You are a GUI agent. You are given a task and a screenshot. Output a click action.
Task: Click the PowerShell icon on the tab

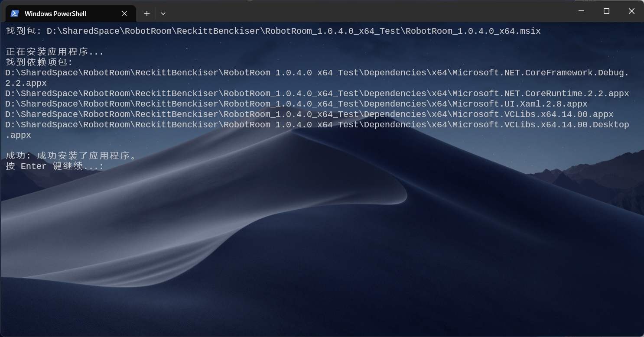coord(15,13)
